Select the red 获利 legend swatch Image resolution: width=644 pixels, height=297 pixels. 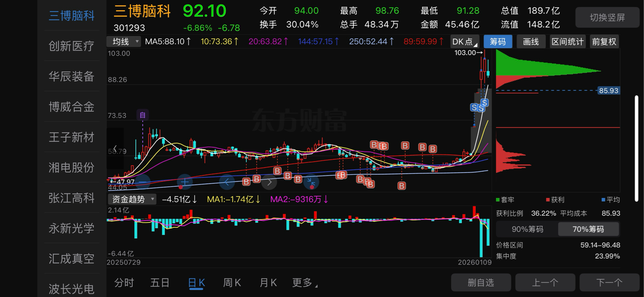548,200
